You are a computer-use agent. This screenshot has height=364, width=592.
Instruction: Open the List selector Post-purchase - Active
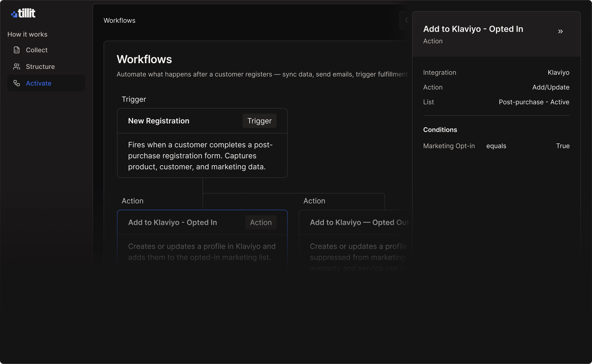tap(534, 102)
